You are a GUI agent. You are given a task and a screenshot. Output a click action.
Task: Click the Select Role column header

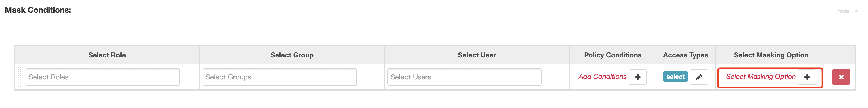107,55
